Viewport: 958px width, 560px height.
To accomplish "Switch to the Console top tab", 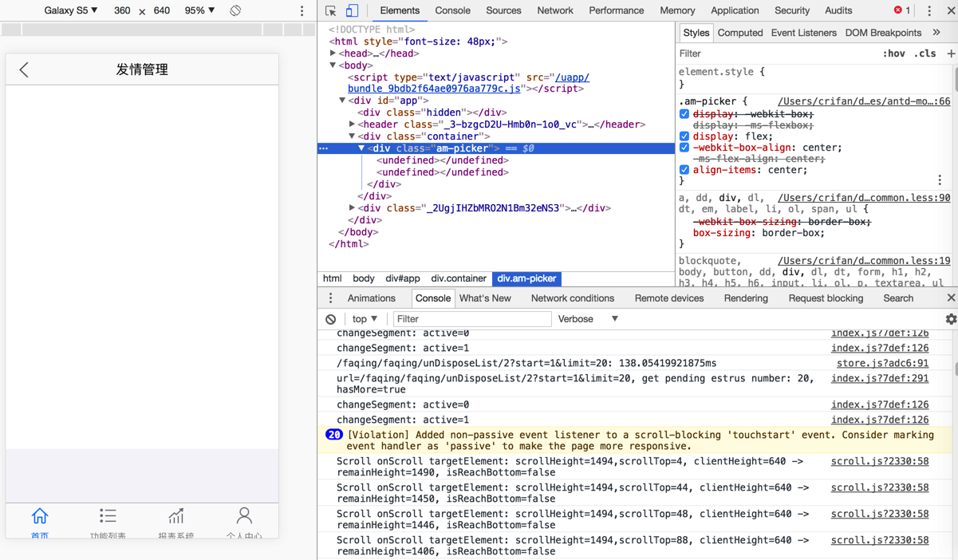I will (452, 10).
